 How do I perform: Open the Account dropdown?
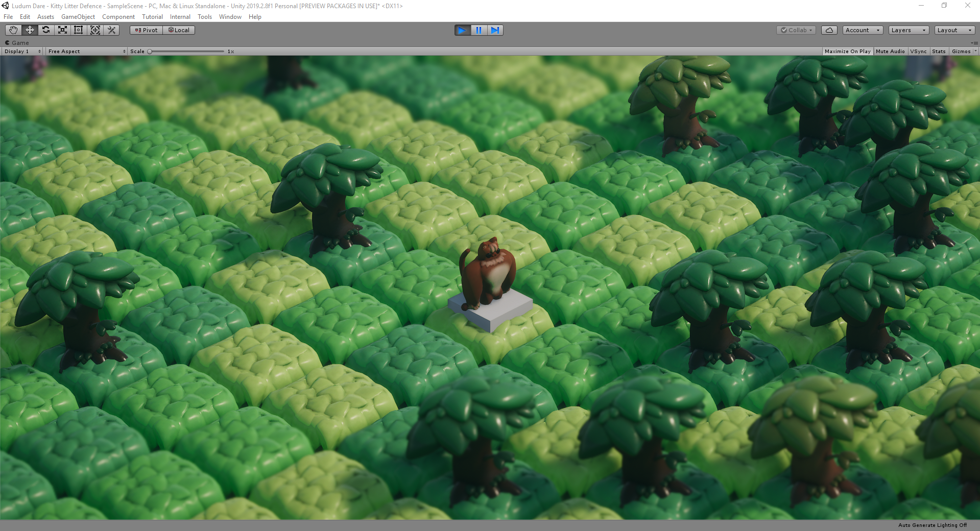(x=863, y=30)
